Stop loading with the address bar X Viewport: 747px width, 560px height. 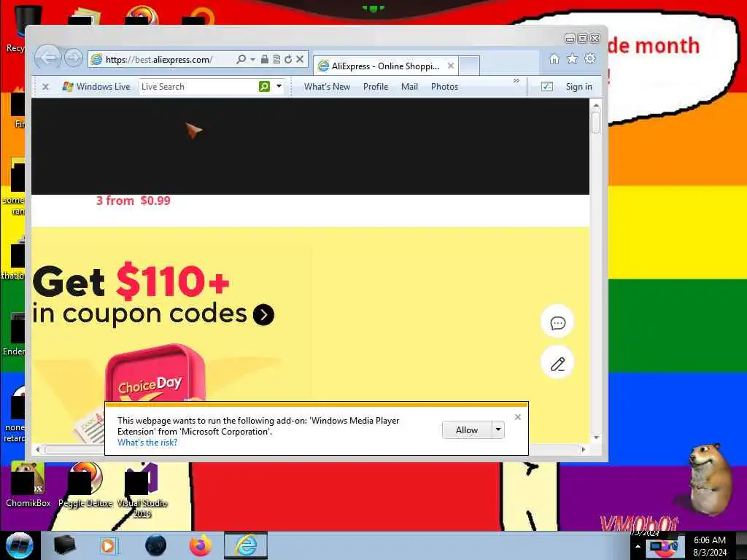pyautogui.click(x=300, y=59)
